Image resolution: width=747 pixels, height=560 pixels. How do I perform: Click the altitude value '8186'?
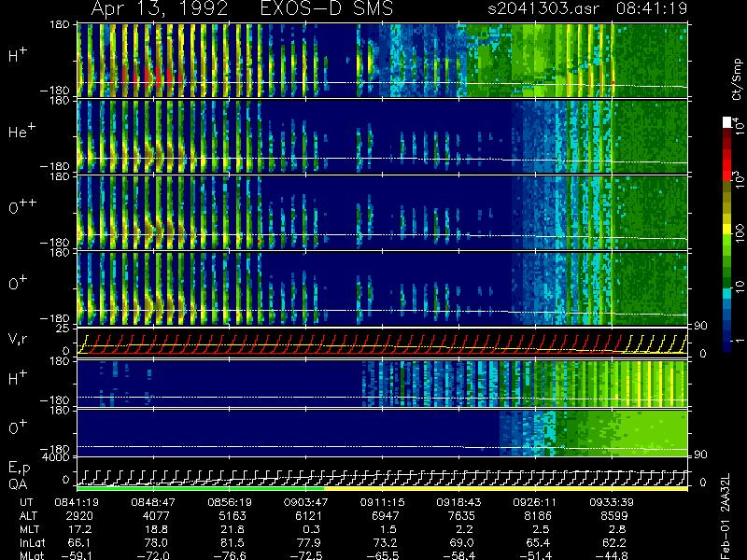(538, 516)
